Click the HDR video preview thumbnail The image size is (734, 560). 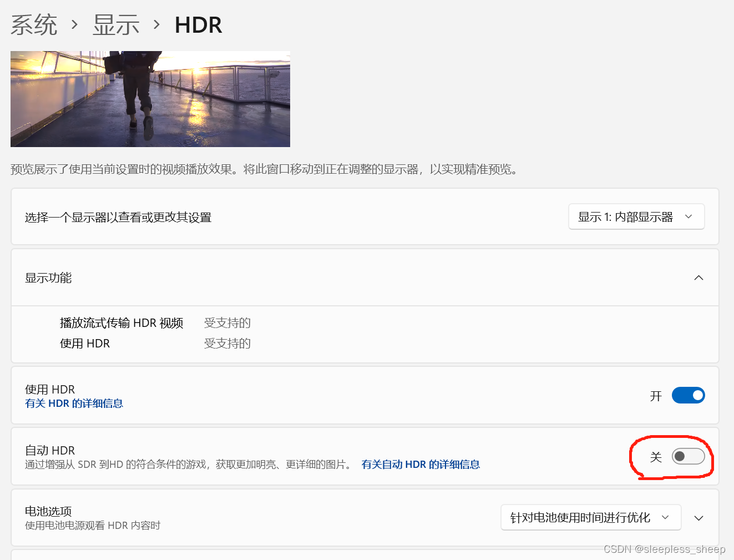(x=150, y=99)
